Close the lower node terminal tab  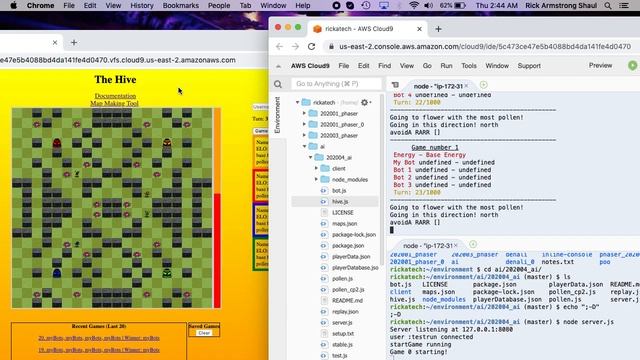click(x=456, y=245)
